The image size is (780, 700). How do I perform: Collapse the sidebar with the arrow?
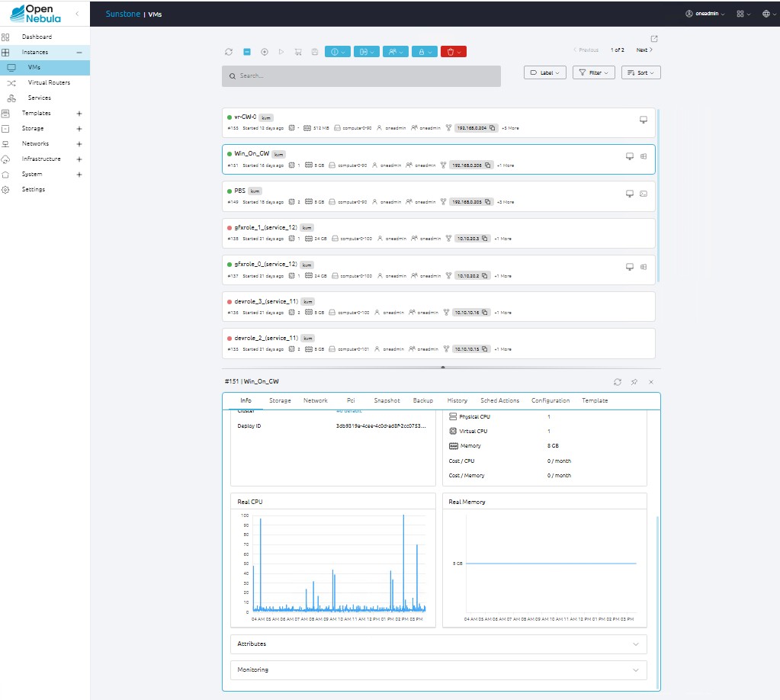click(77, 14)
